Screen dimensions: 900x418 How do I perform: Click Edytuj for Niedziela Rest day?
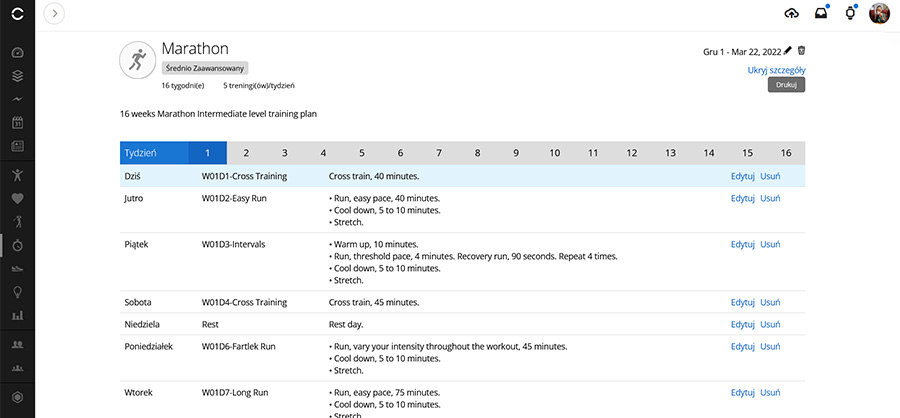tap(742, 324)
